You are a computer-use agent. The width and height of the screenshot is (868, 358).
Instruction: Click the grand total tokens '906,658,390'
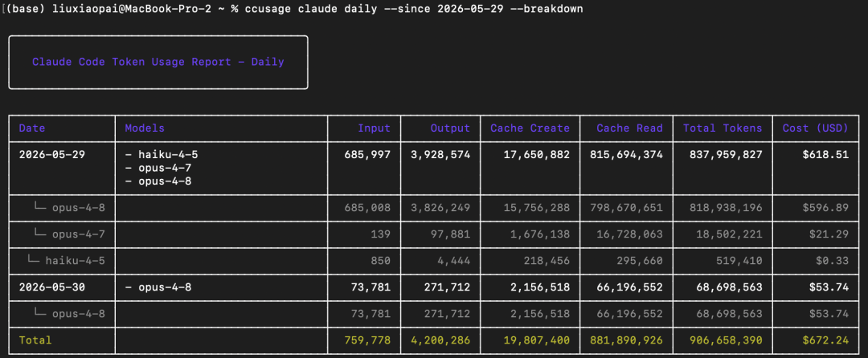coord(726,340)
